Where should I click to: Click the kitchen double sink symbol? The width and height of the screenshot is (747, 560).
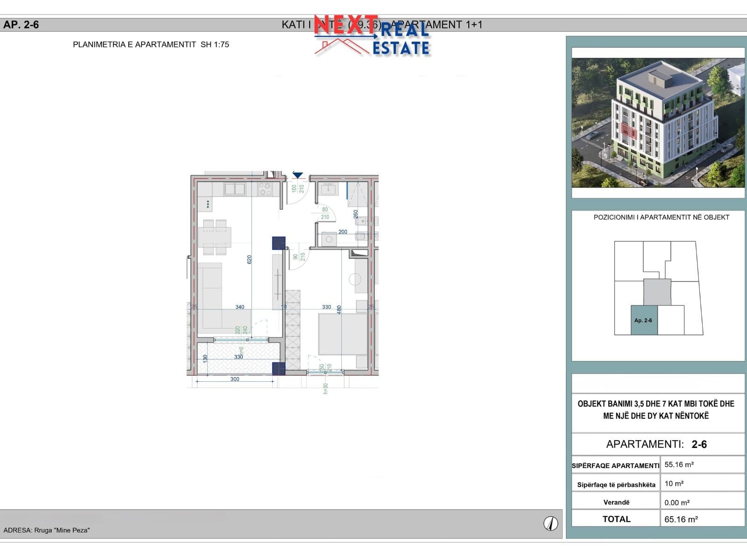pos(234,189)
